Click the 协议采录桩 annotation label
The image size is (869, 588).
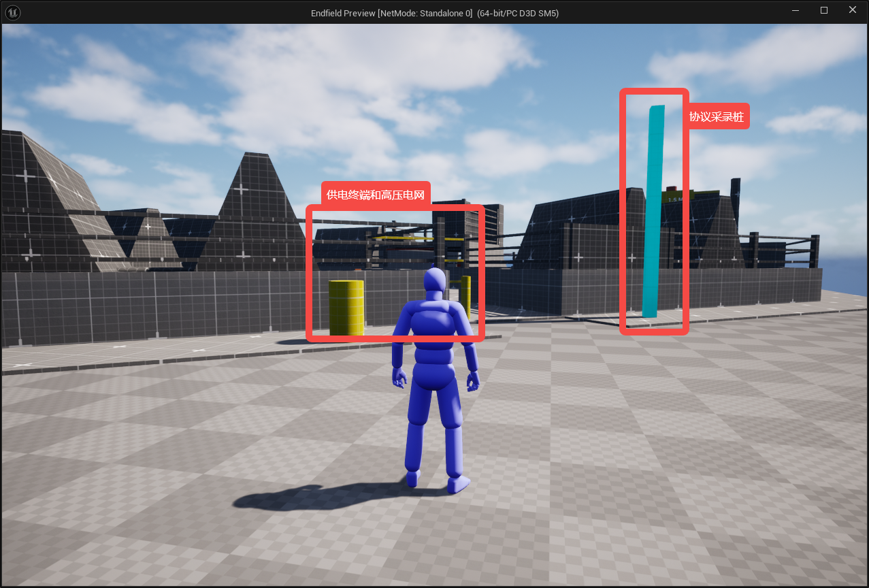(717, 116)
